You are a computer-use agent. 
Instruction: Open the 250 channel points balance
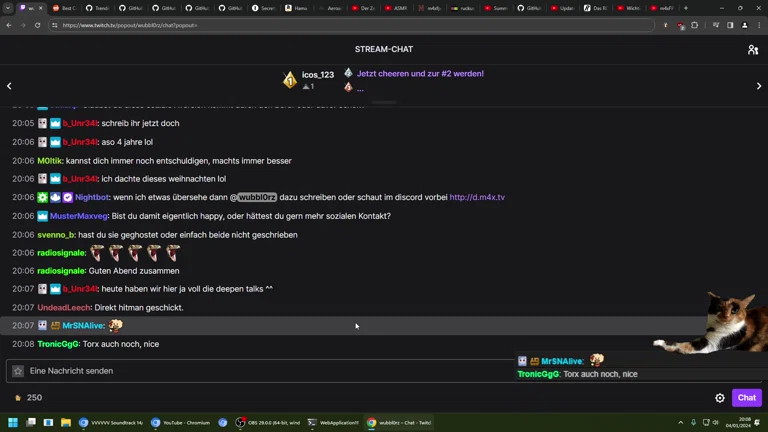click(x=28, y=398)
